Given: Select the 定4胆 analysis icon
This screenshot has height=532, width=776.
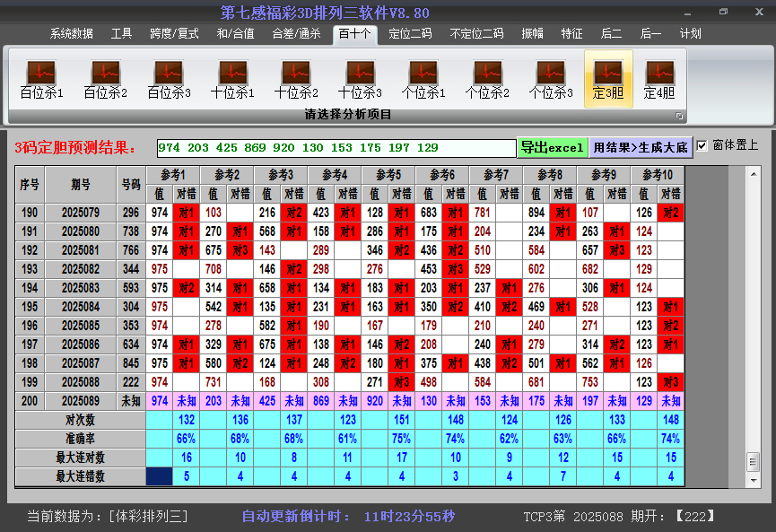Looking at the screenshot, I should (659, 79).
